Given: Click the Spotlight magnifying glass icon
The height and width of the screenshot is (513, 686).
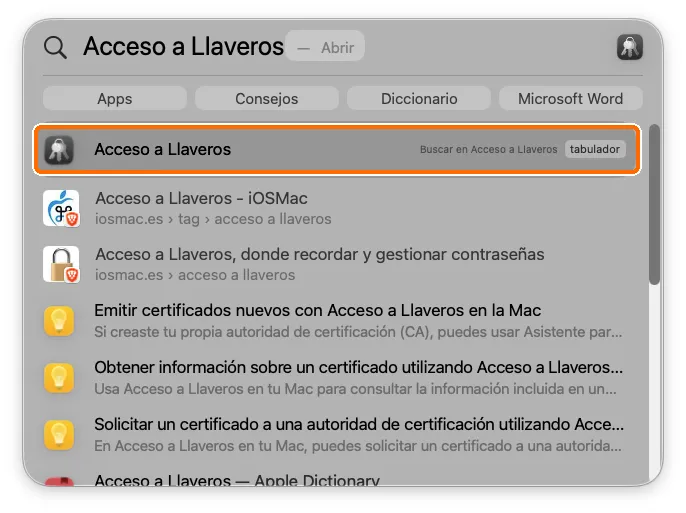Looking at the screenshot, I should coord(55,47).
